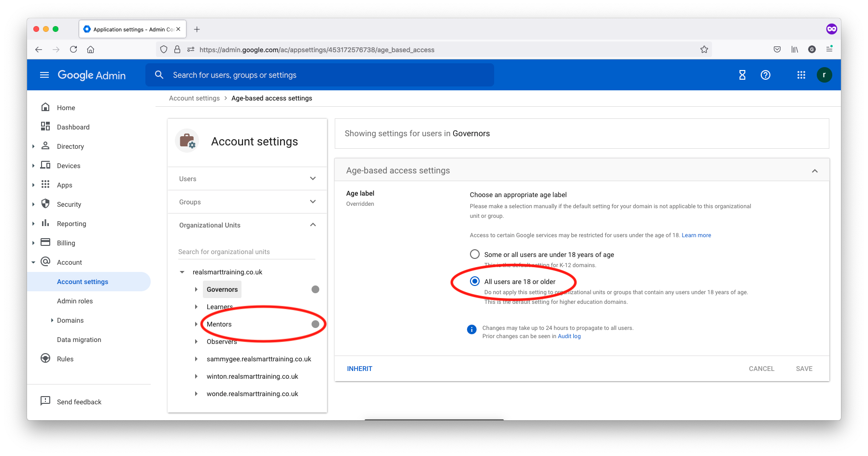Expand the Governors organizational unit
The image size is (868, 456).
tap(196, 289)
